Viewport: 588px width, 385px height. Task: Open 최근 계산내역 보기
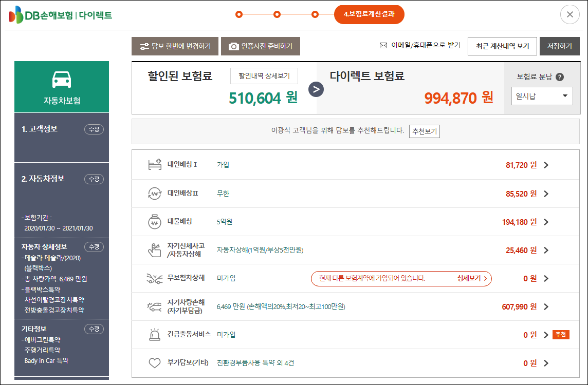tap(502, 46)
